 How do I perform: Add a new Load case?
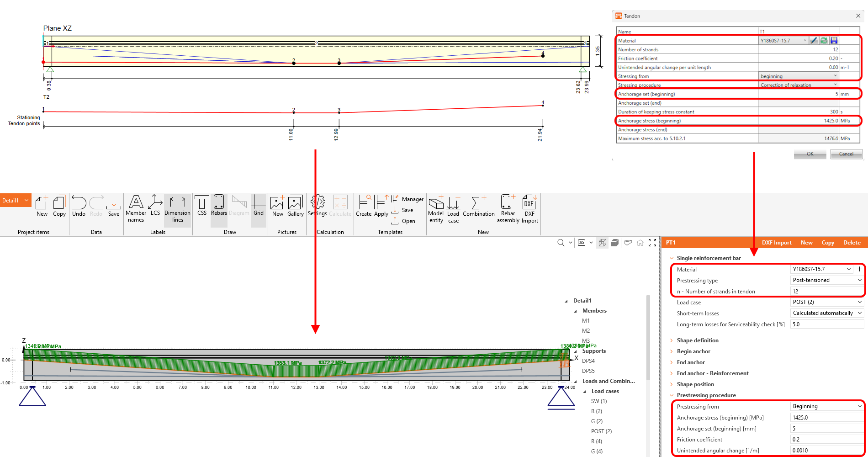453,208
